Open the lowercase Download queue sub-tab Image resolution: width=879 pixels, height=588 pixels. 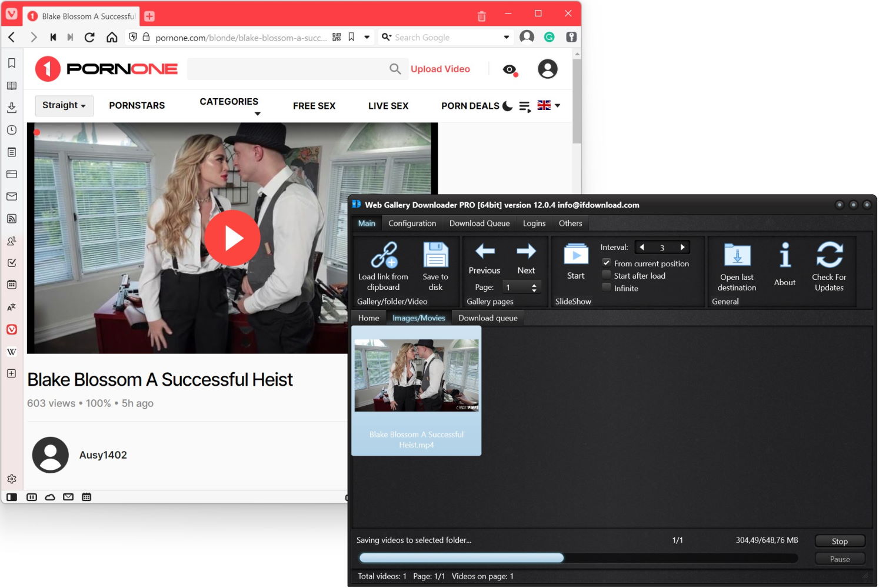coord(488,318)
